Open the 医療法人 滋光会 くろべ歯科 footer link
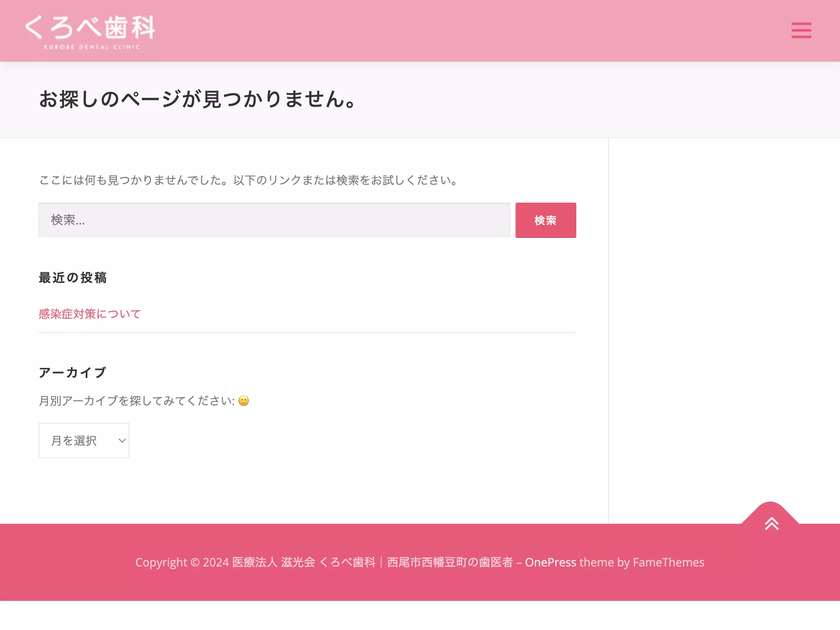 (x=372, y=562)
